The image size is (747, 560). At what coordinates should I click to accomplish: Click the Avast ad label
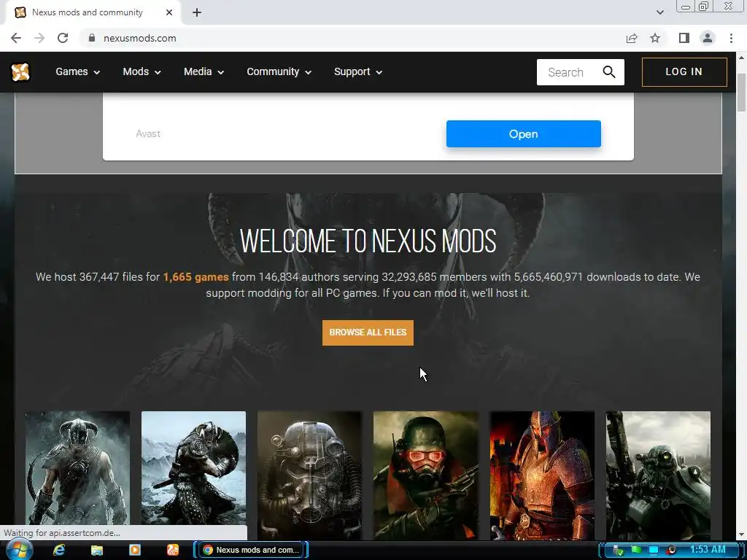[x=147, y=134]
